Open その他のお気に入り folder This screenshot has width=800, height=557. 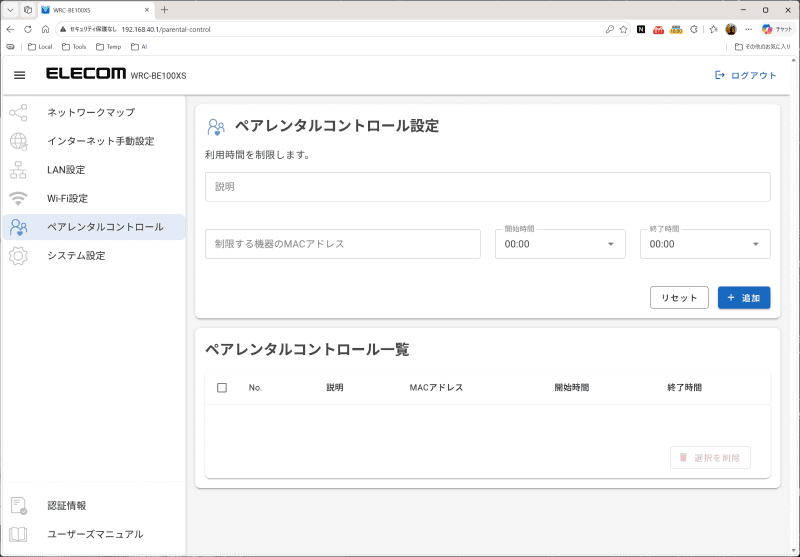[763, 46]
